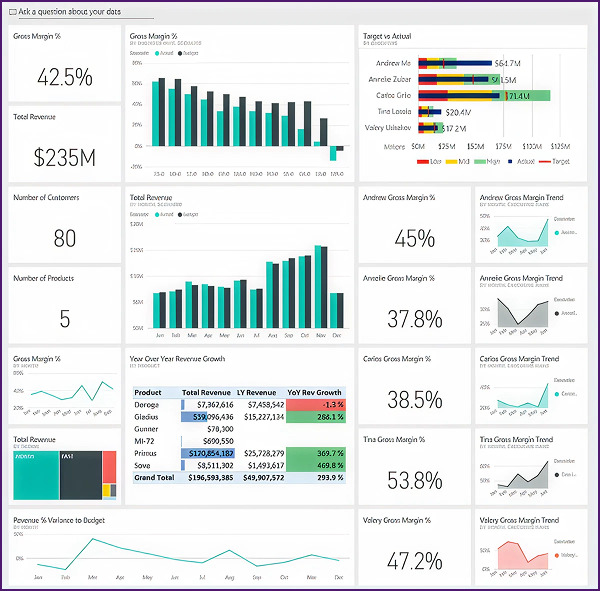This screenshot has width=600, height=591.
Task: Open the Tina Gross Margin % 53.8% tile
Action: click(415, 467)
